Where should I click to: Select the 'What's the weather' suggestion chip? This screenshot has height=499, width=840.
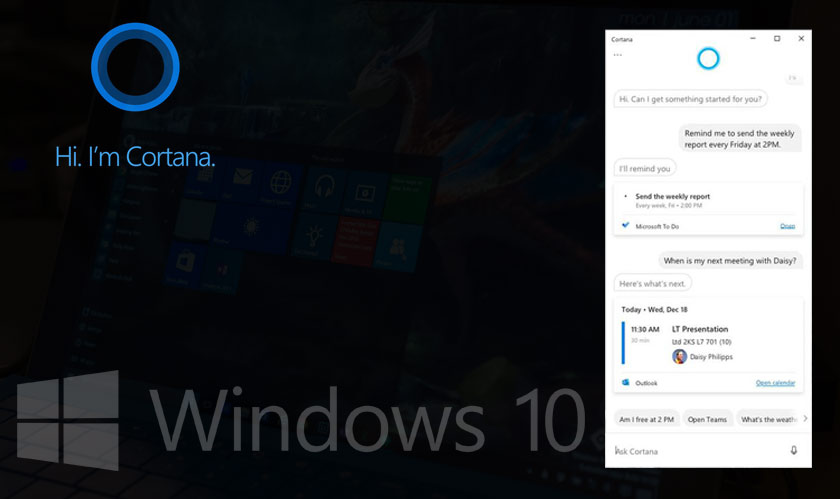769,419
